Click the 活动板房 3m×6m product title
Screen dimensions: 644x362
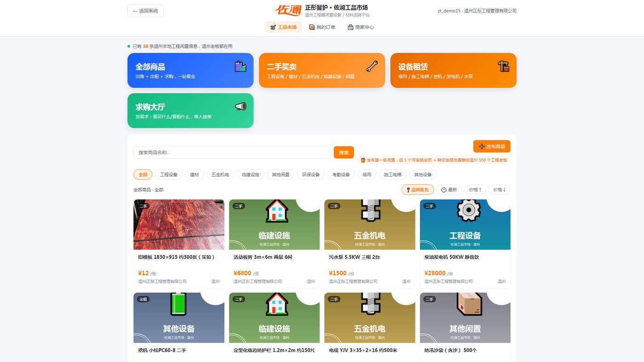263,257
